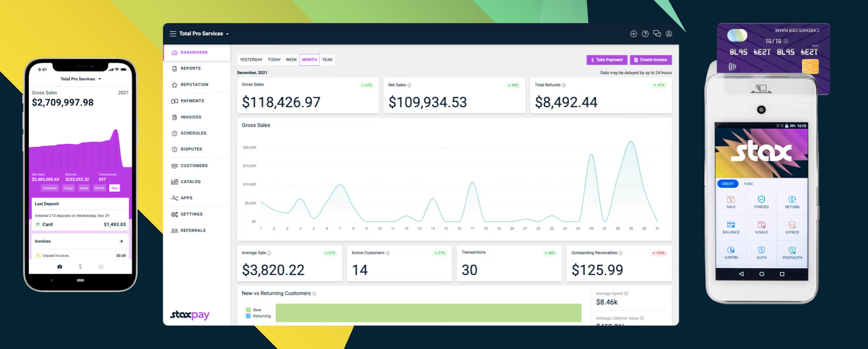Click the Outstanding Receivables value $125.99
This screenshot has width=868, height=349.
coord(597,270)
